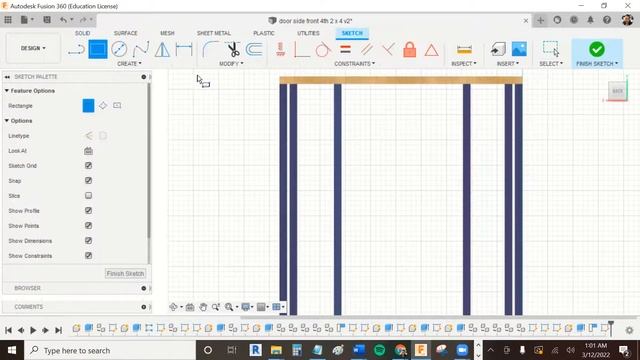Switch to the Utilities tab
Image resolution: width=640 pixels, height=360 pixels.
(x=308, y=33)
